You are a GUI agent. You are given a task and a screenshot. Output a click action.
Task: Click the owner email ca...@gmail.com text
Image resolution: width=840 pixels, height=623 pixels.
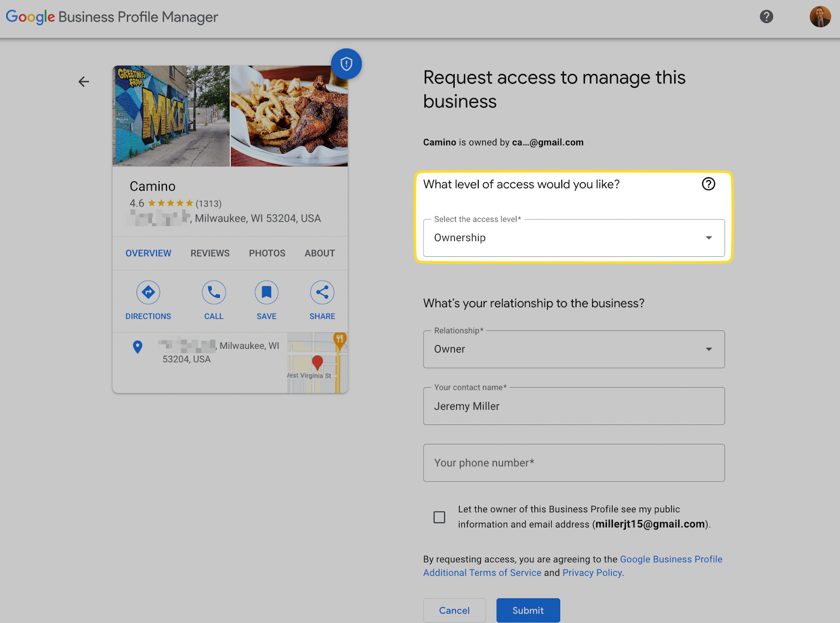click(548, 142)
